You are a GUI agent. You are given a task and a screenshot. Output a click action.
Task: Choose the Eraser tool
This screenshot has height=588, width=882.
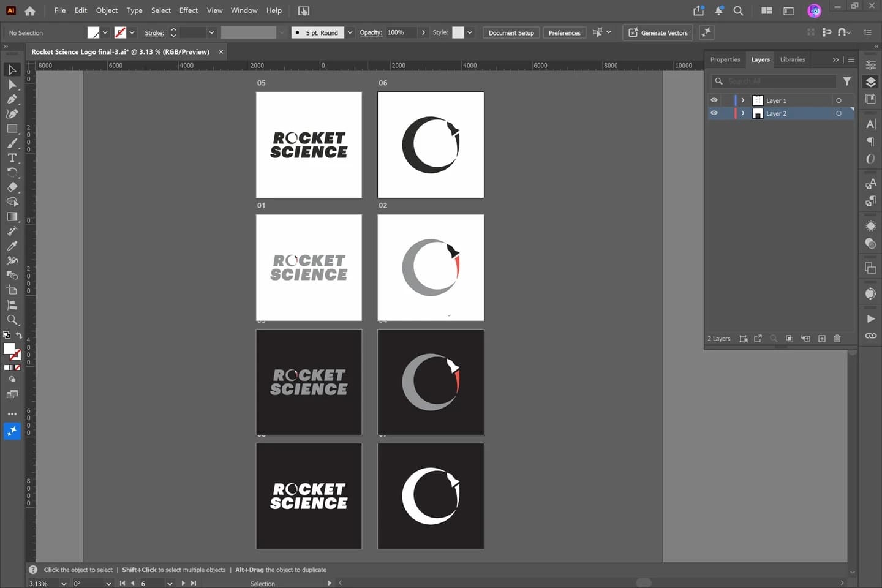click(12, 187)
